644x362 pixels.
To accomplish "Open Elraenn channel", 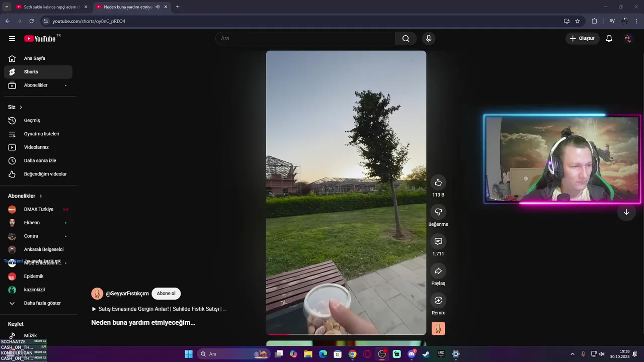I will (x=38, y=223).
